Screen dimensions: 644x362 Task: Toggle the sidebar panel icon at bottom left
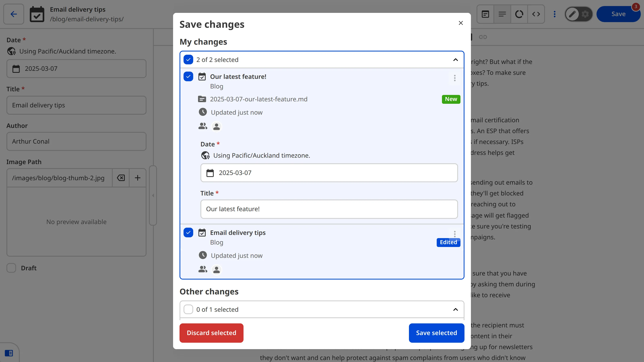pyautogui.click(x=9, y=353)
